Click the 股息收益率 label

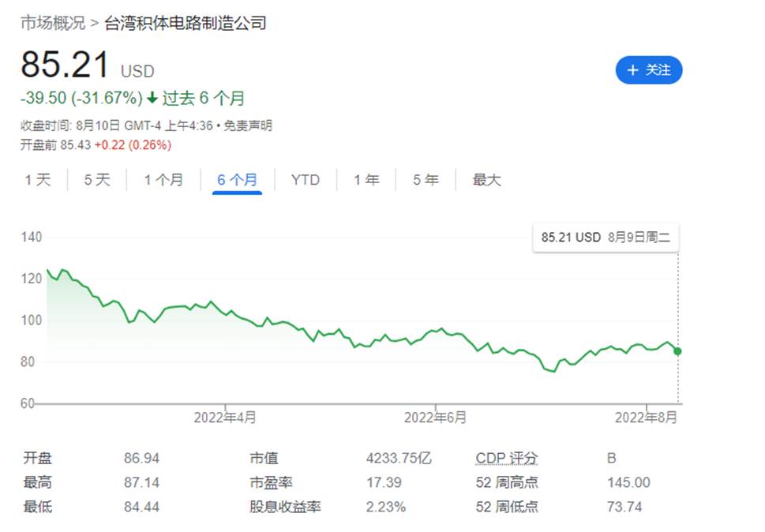(285, 507)
